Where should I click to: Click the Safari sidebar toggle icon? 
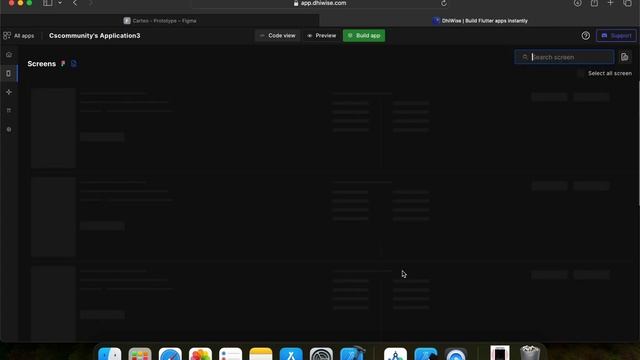(48, 3)
